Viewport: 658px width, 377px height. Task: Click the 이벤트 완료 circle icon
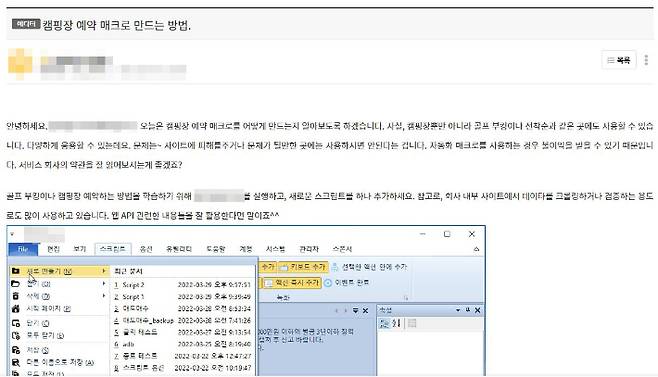click(328, 283)
